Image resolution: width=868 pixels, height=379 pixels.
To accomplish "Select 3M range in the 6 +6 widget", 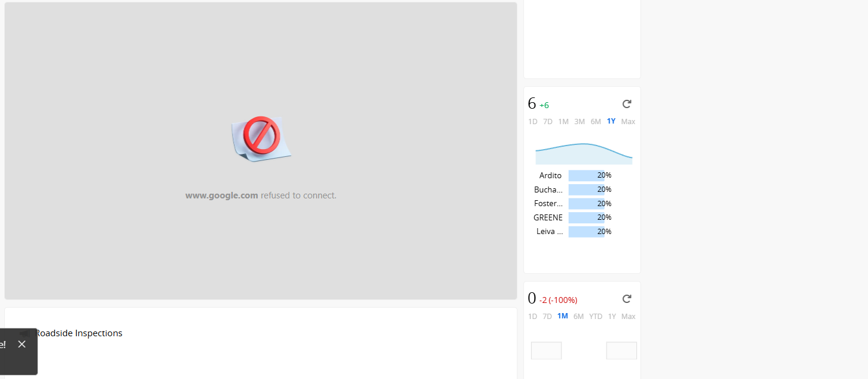I will coord(580,121).
